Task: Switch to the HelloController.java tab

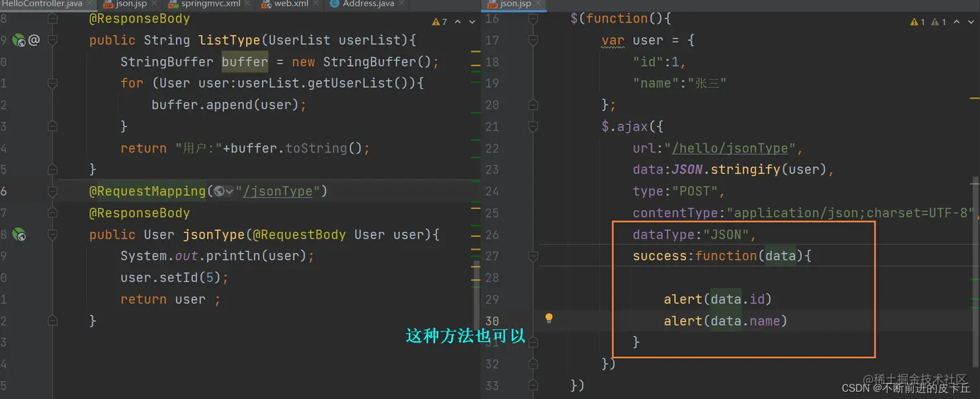Action: pyautogui.click(x=41, y=4)
